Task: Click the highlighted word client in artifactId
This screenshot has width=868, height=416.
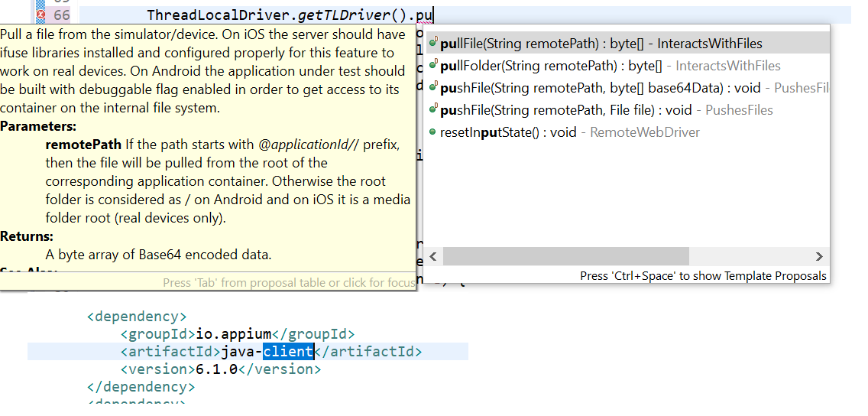Action: tap(288, 351)
